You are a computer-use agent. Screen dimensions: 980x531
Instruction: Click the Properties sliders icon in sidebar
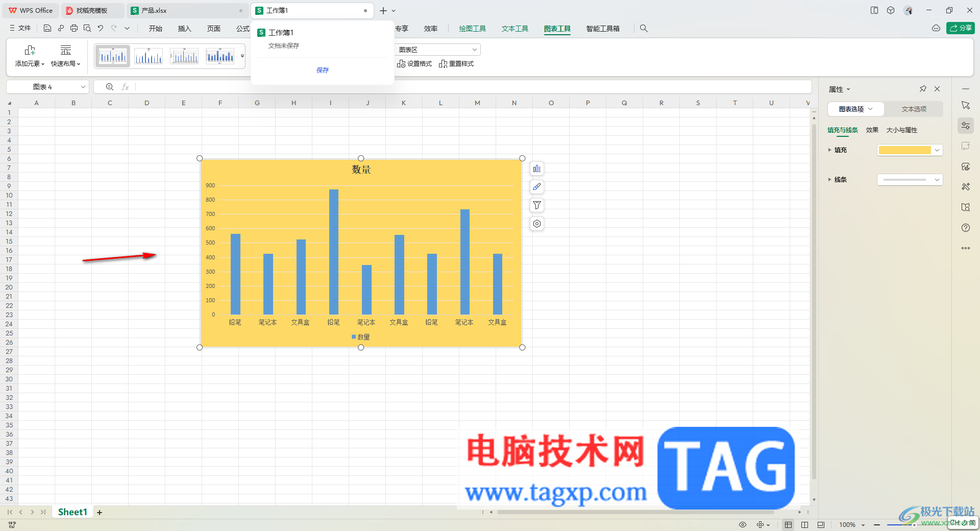tap(966, 126)
